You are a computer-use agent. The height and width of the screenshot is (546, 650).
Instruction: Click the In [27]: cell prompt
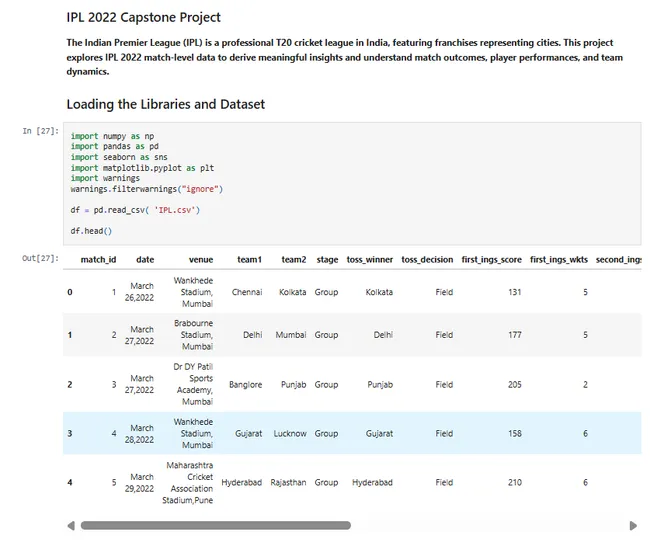coord(41,131)
